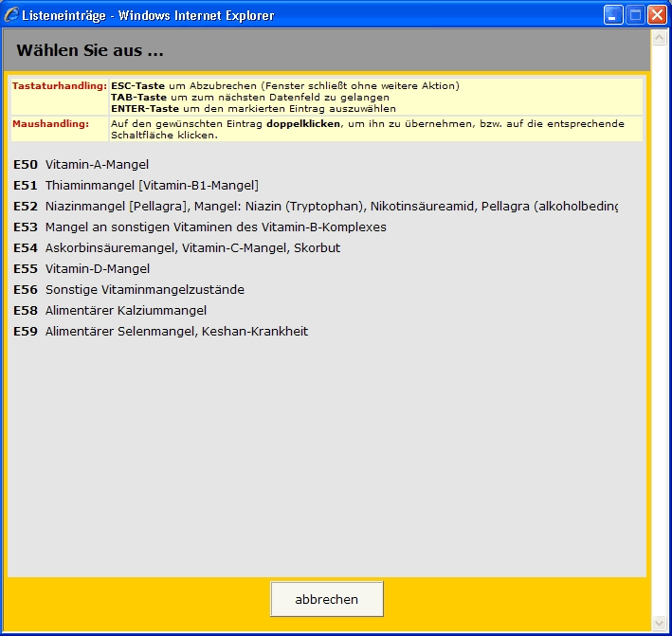Click the ENTER-Taste instruction line
Viewport: 672px width, 636px height.
(253, 109)
